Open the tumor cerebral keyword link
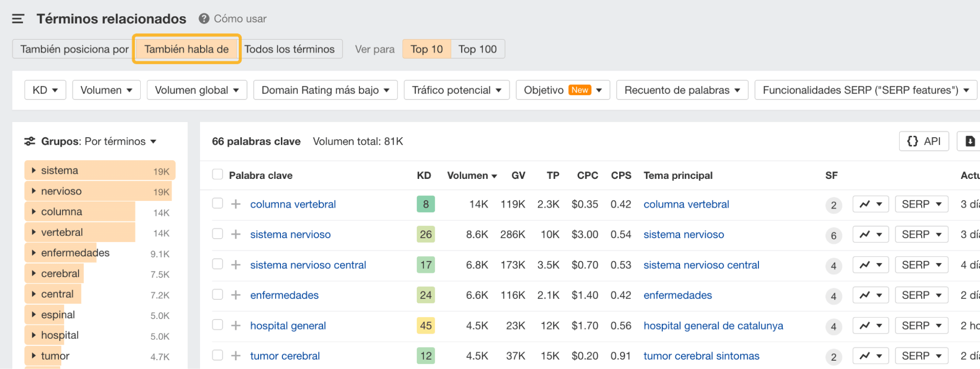The height and width of the screenshot is (369, 980). pos(285,356)
